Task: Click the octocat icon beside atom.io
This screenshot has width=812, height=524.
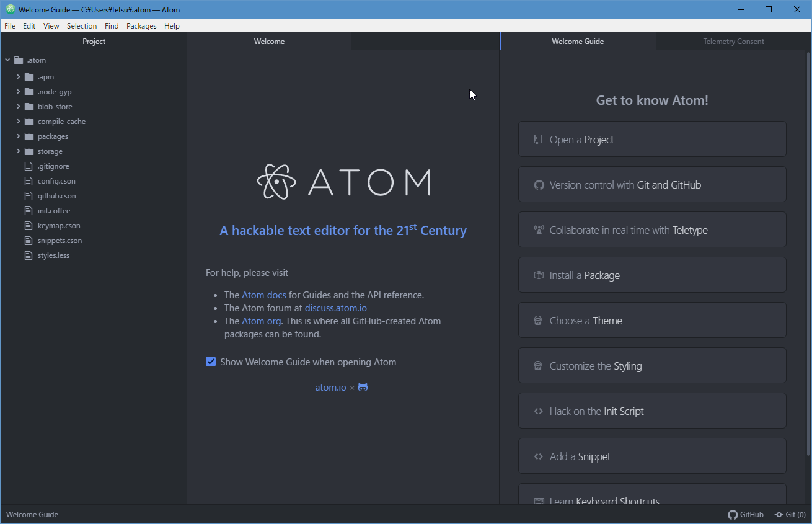Action: (x=363, y=388)
